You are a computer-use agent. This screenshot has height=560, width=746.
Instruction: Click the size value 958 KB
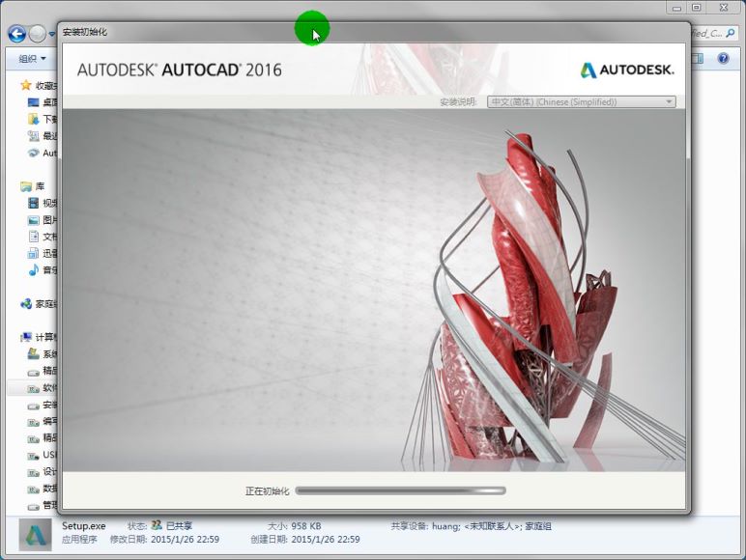[x=306, y=526]
